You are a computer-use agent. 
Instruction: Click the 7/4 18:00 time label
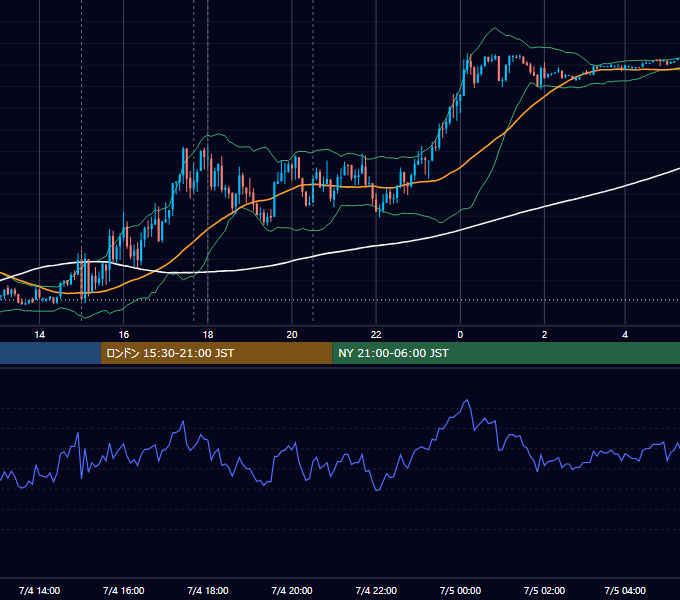(x=208, y=590)
